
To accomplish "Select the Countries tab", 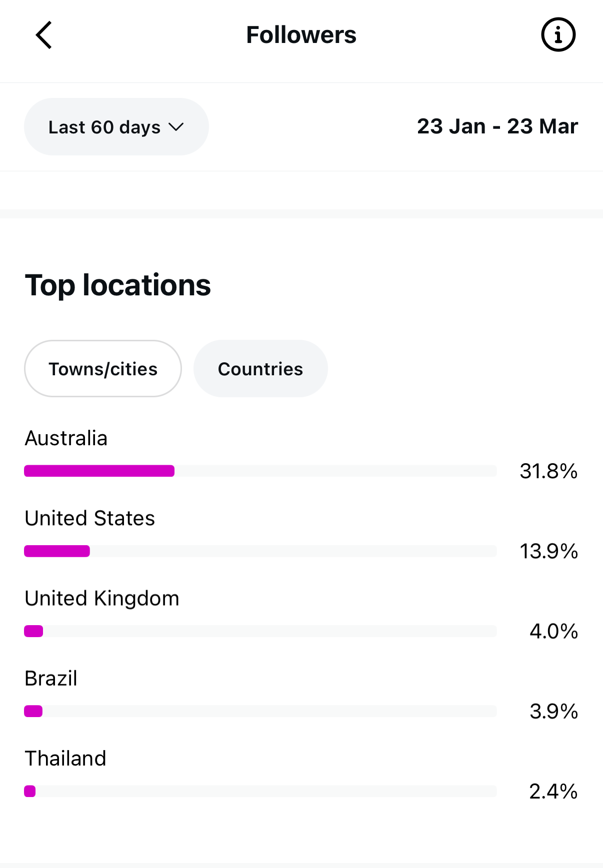I will (260, 369).
